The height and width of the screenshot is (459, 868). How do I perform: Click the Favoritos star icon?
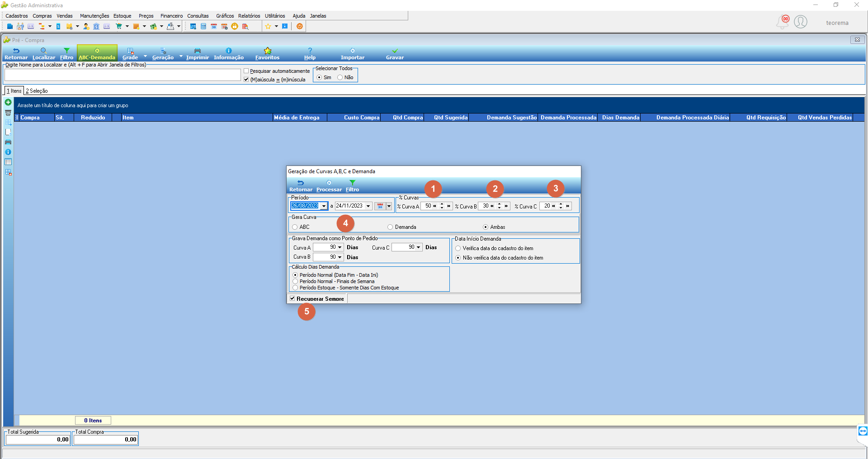click(268, 51)
